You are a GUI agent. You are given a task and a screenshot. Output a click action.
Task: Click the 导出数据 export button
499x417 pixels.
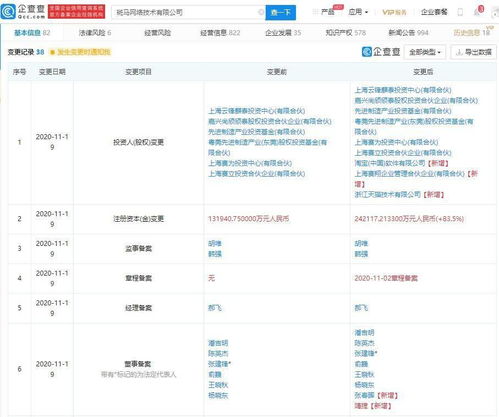473,52
